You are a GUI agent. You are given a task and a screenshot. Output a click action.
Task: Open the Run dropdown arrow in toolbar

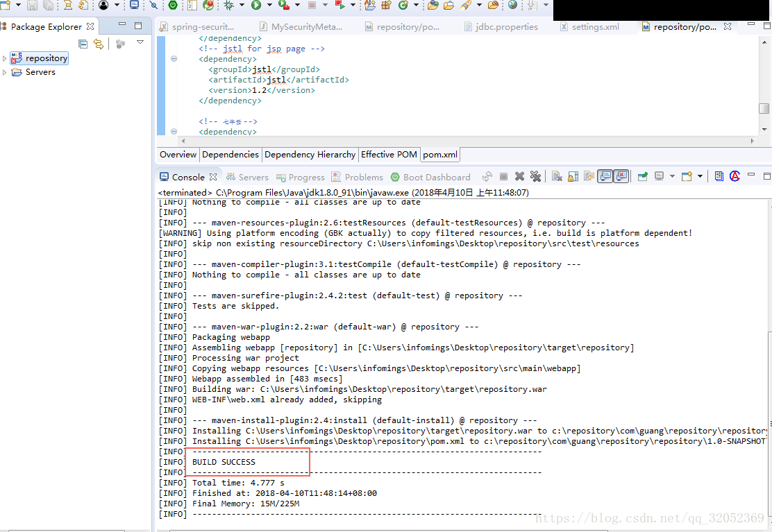[x=269, y=5]
